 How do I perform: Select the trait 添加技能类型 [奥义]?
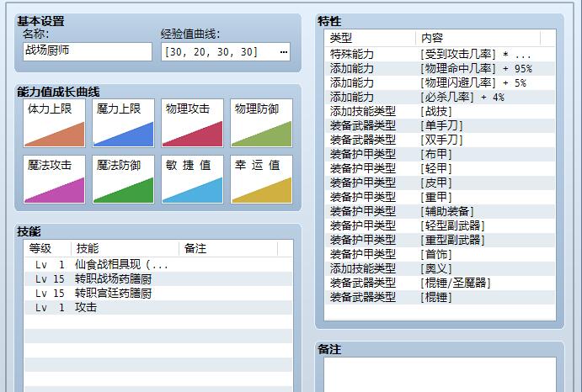pyautogui.click(x=440, y=268)
